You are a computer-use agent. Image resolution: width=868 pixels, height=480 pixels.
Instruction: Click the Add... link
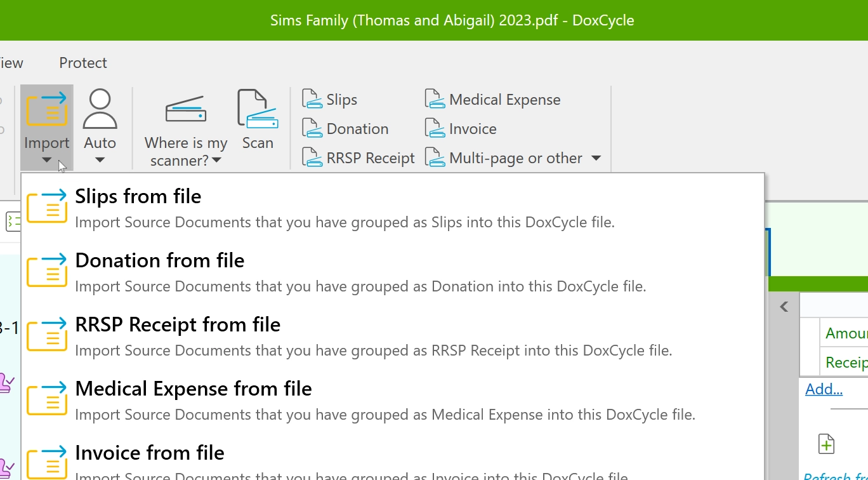coord(824,389)
